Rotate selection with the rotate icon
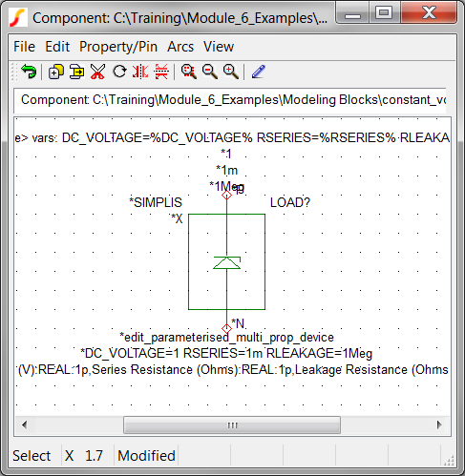 point(119,72)
